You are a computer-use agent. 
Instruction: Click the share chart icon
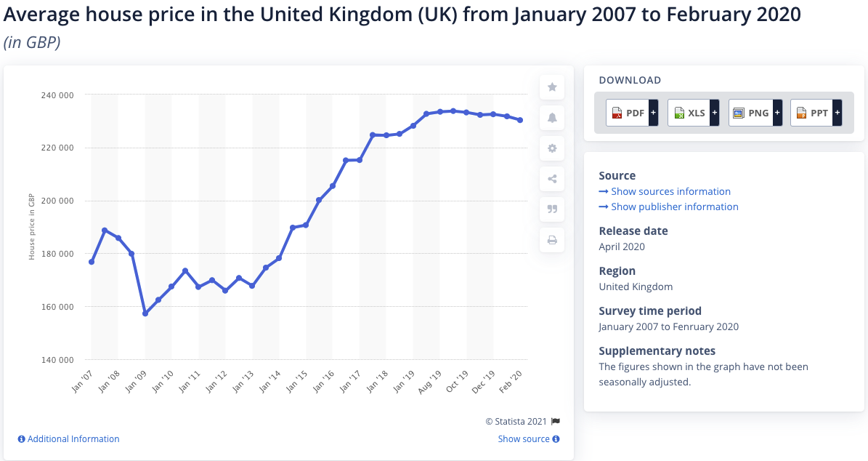(x=552, y=179)
